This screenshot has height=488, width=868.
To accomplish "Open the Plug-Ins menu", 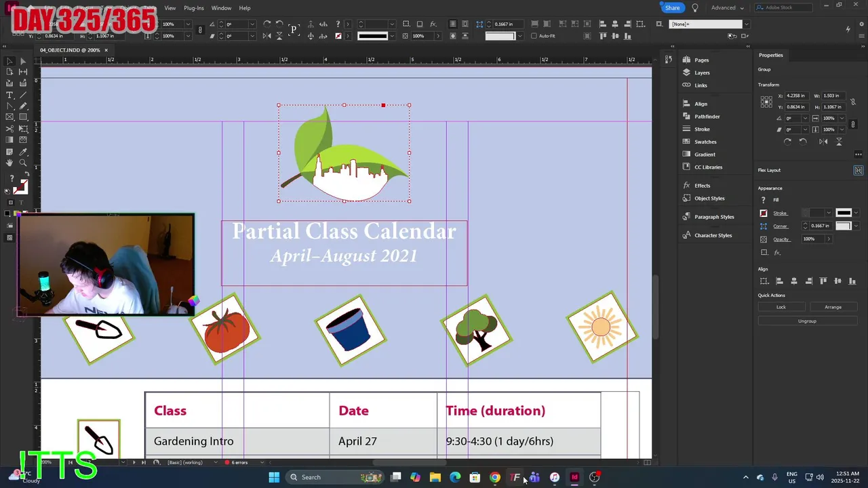I will (194, 8).
